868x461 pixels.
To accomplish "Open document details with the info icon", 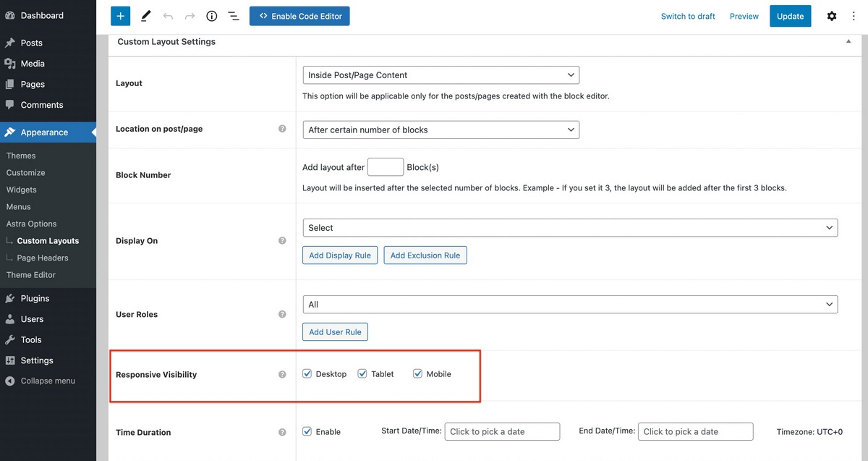I will click(x=211, y=15).
